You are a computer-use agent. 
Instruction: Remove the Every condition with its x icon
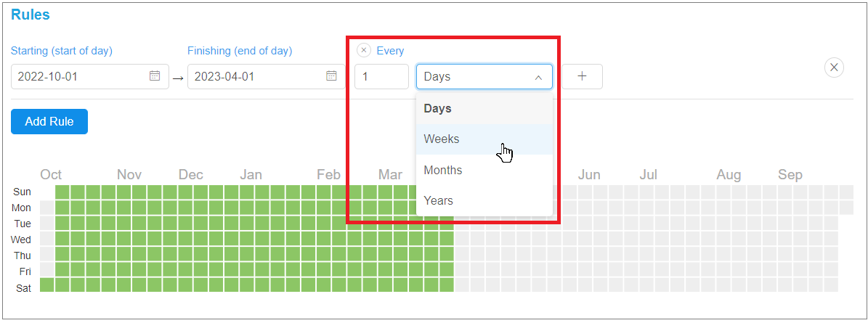364,50
